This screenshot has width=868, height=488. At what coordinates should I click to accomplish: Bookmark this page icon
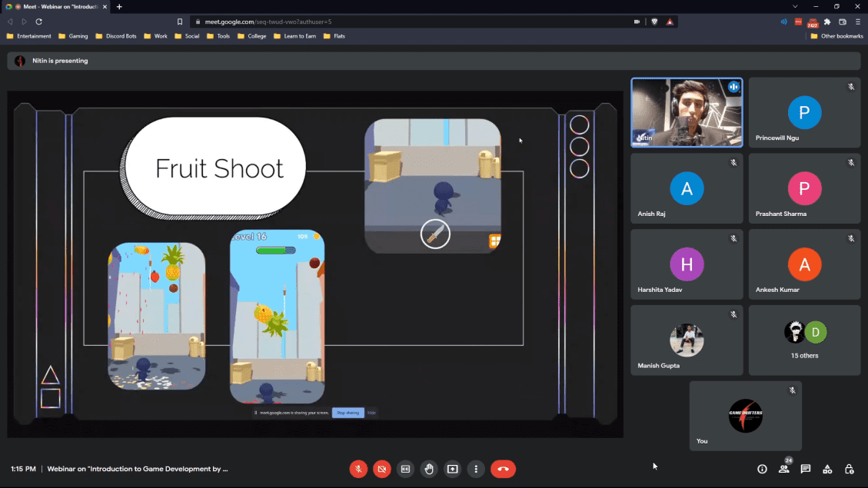(x=180, y=22)
